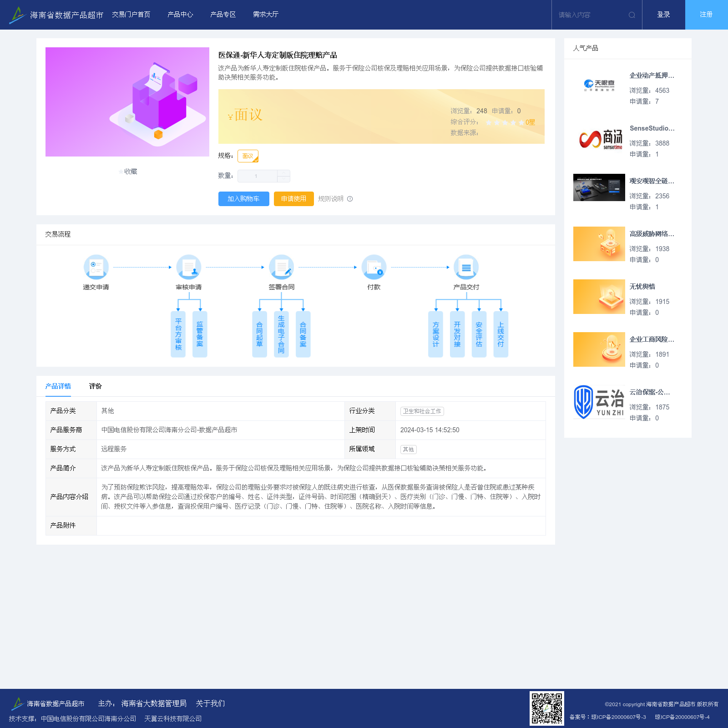
Task: Click the main product image
Action: coord(127,102)
